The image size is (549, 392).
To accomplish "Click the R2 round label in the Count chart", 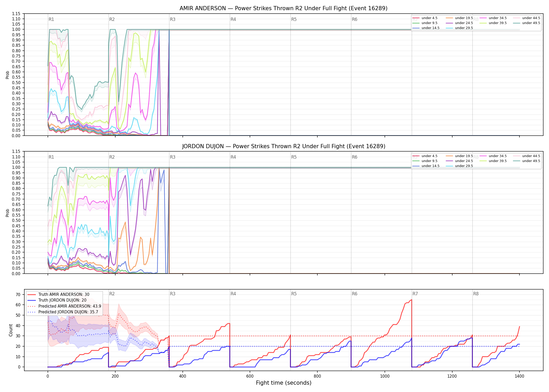I will [x=112, y=294].
